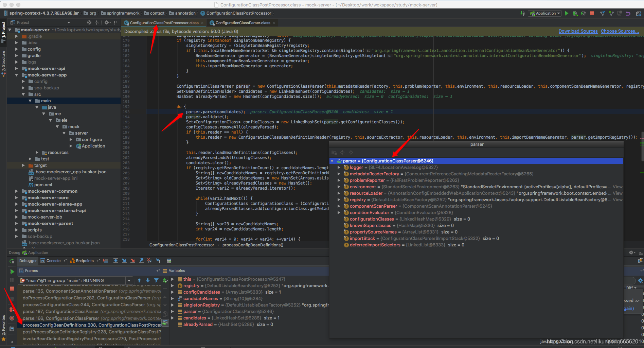Click Project panel settings gear icon
The image size is (644, 348).
click(107, 22)
